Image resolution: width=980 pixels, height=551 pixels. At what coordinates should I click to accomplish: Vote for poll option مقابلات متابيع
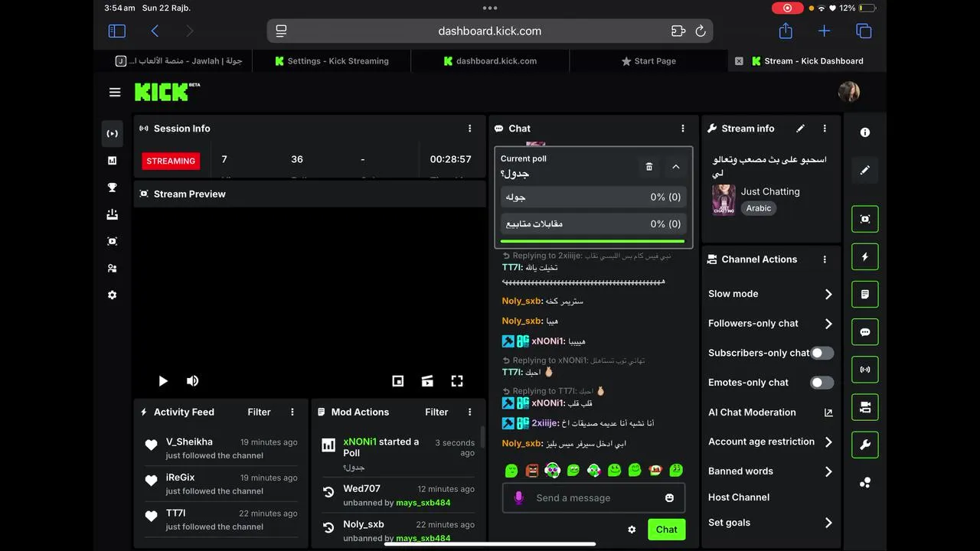pos(593,223)
